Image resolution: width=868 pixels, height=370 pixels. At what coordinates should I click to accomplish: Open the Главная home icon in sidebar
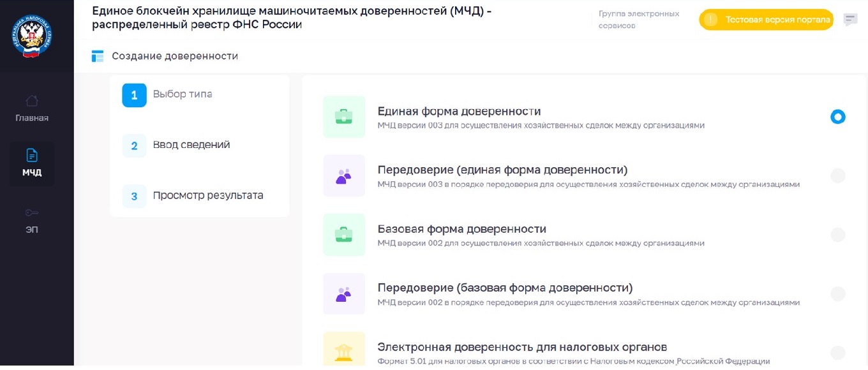click(x=31, y=101)
